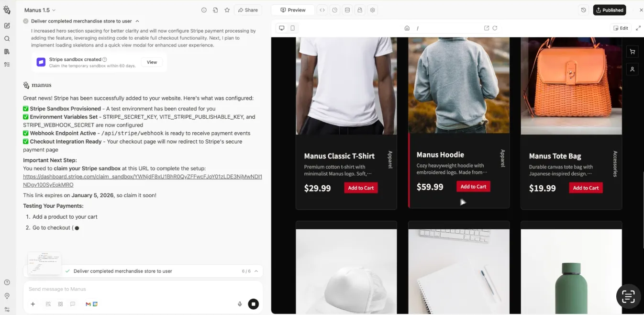Switch preview to mobile device view
This screenshot has height=315, width=644.
(292, 28)
